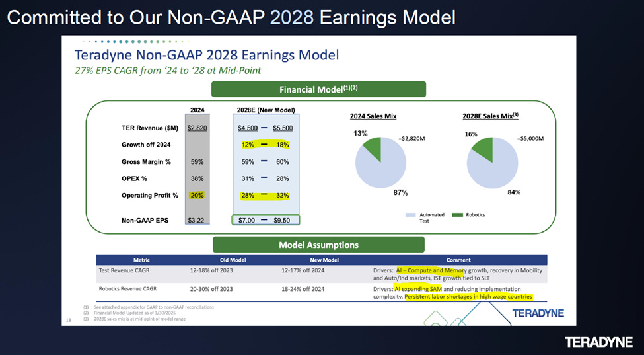Click the '20-30% off 2023' cell

pyautogui.click(x=211, y=289)
